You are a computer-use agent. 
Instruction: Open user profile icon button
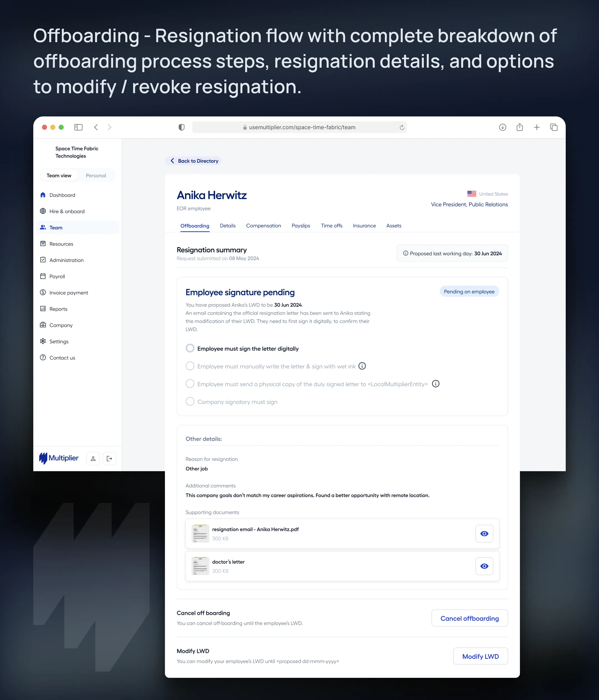[x=93, y=459]
